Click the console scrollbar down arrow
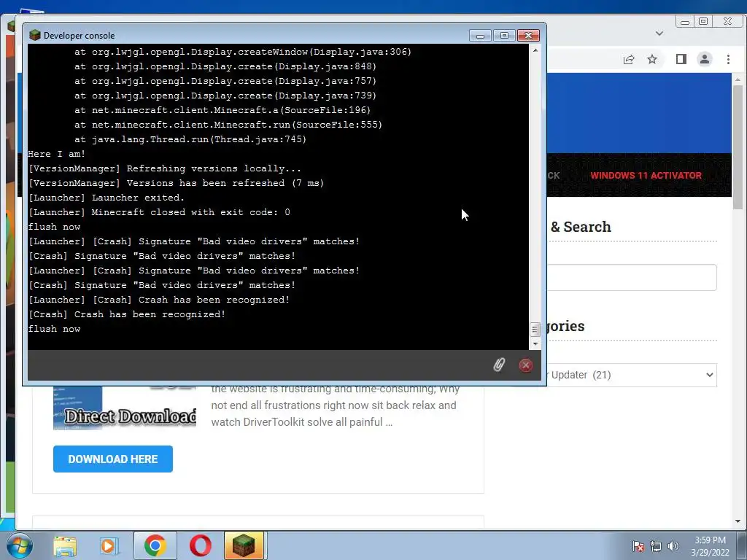Image resolution: width=747 pixels, height=560 pixels. tap(535, 344)
